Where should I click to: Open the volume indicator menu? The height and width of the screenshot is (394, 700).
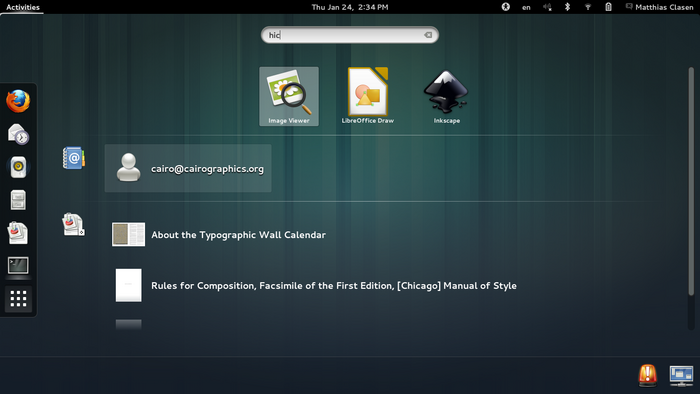click(547, 7)
